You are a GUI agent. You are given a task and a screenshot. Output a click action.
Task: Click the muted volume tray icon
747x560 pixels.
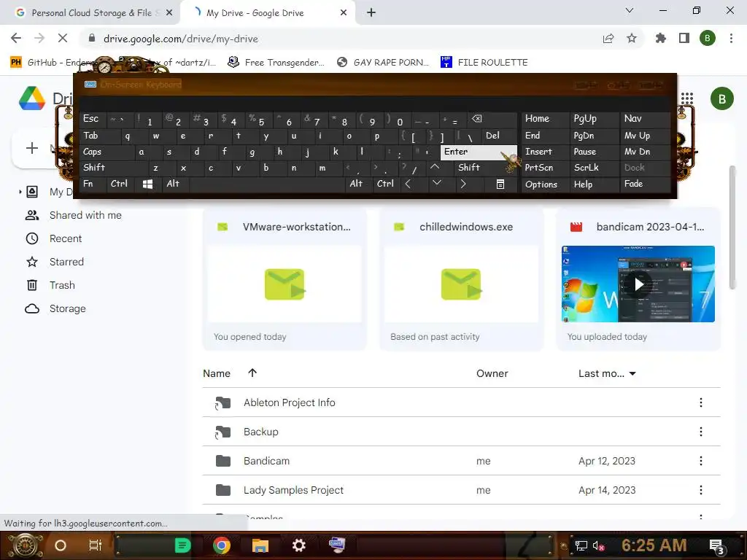(598, 545)
